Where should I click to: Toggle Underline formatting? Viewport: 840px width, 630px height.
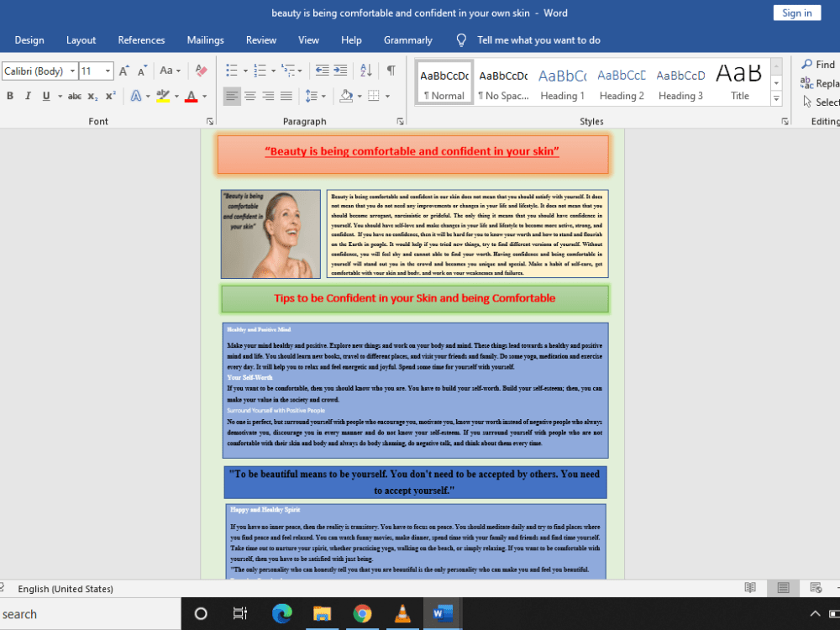tap(46, 96)
